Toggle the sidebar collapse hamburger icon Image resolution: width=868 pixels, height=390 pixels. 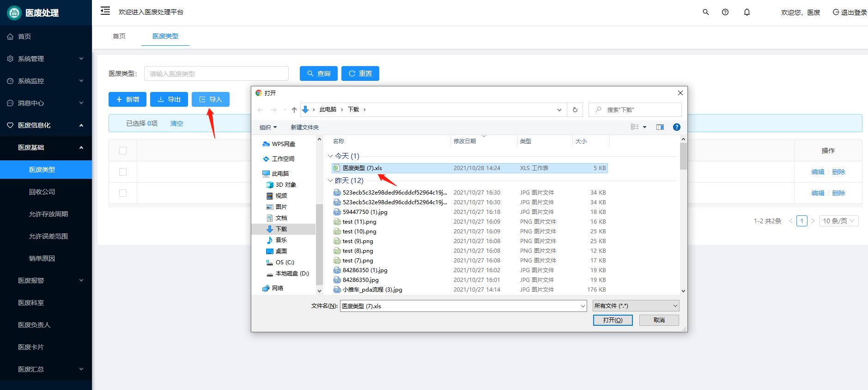105,11
